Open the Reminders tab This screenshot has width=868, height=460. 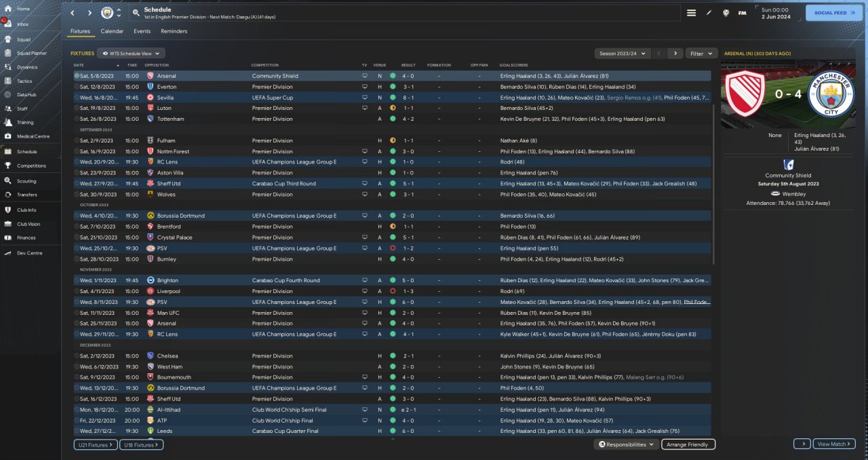(174, 31)
